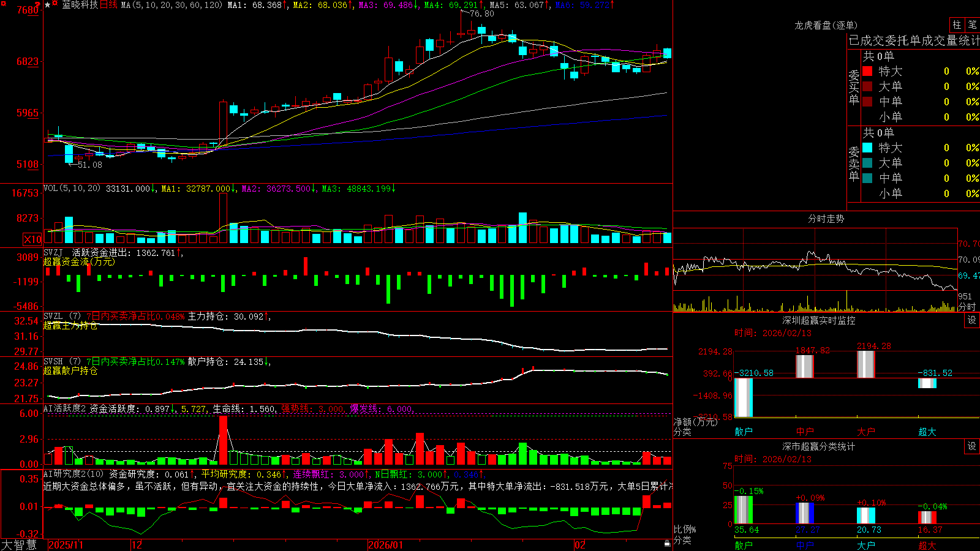This screenshot has width=980, height=551.
Task: Click the teal 中单 sell-order swatch
Action: point(867,178)
